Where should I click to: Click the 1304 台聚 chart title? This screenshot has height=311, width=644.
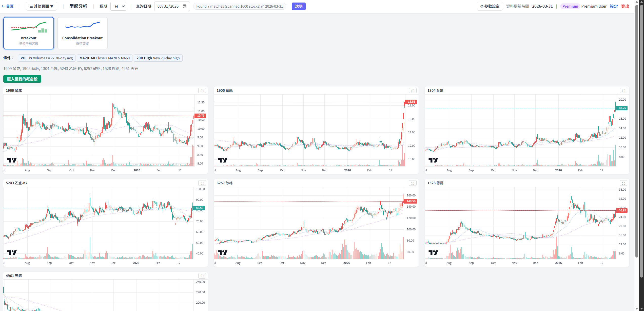435,90
